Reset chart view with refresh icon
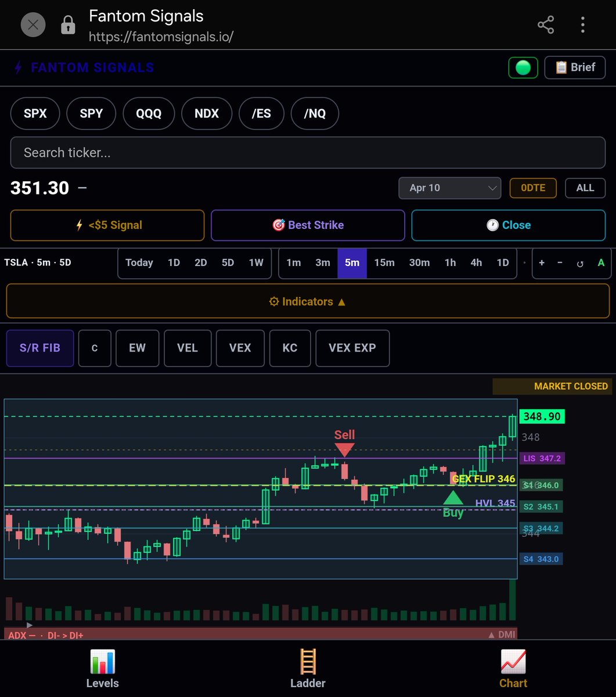Screen dimensions: 616x697 (x=579, y=263)
